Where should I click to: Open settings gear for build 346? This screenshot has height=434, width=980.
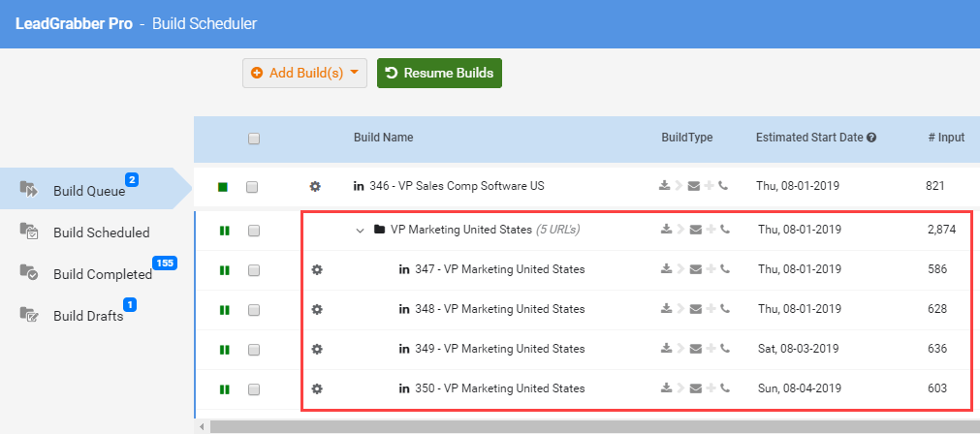click(315, 186)
